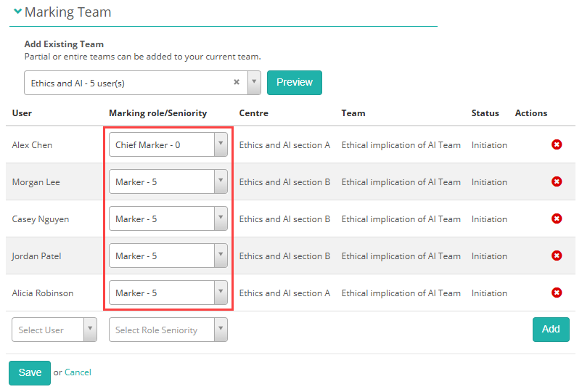Image resolution: width=582 pixels, height=392 pixels.
Task: Open Alicia Robinson's marking role dropdown
Action: [168, 293]
